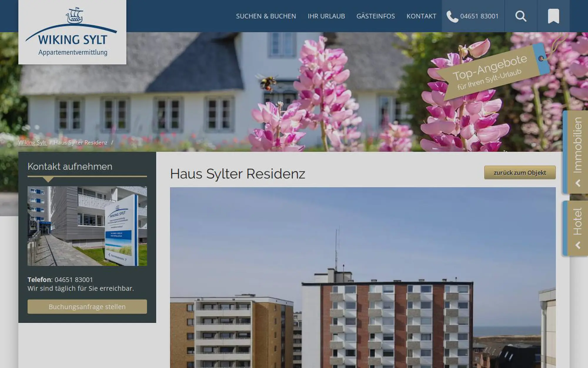Open the Ihr Urlaub menu
Image resolution: width=588 pixels, height=368 pixels.
tap(326, 16)
